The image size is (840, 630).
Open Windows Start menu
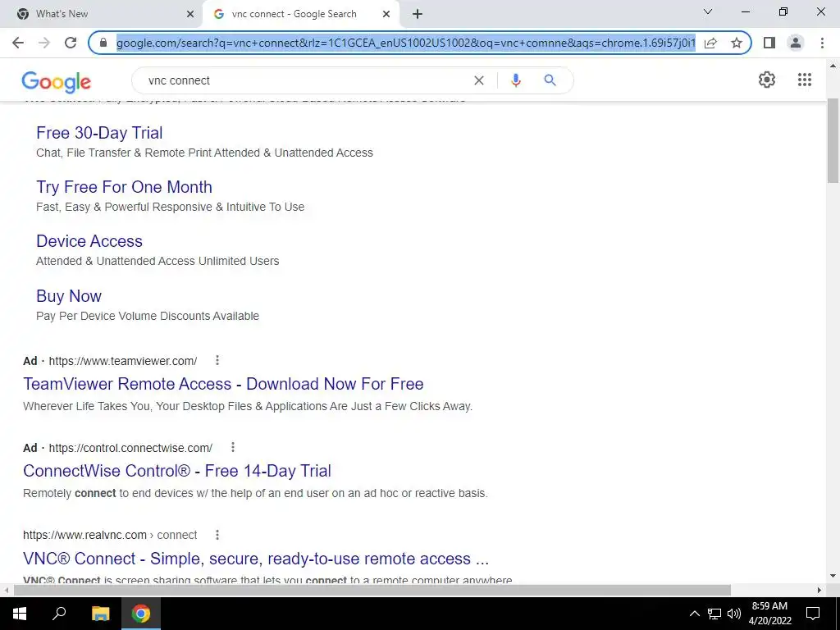click(x=20, y=614)
